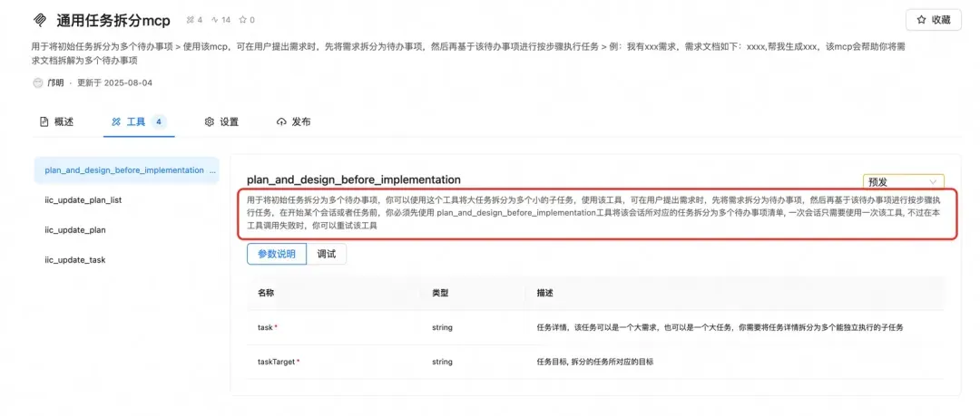The image size is (980, 416).
Task: Open the 设置 settings tab
Action: [221, 121]
